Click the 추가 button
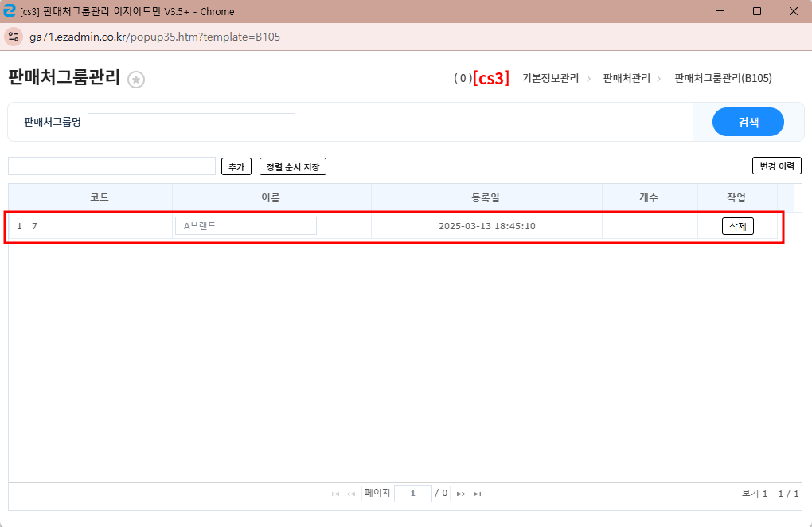Viewport: 812px width, 527px height. click(236, 166)
